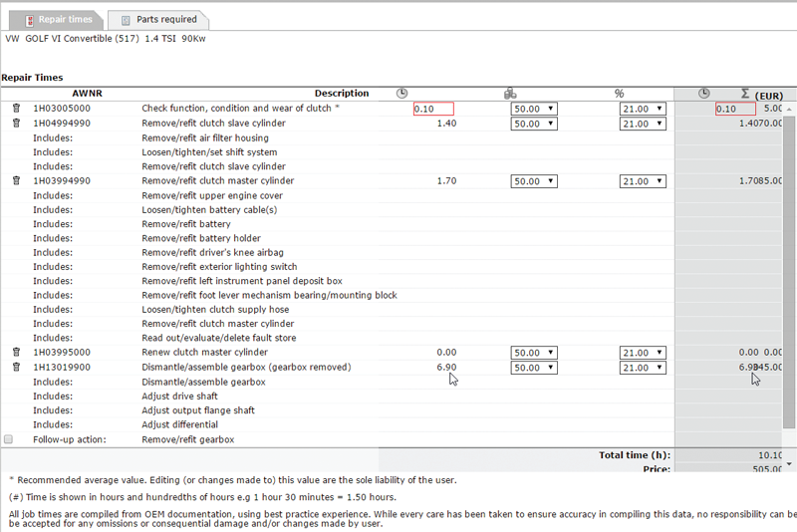
Task: Click 'Remove/refit driver's knee airbag' line
Action: [212, 252]
